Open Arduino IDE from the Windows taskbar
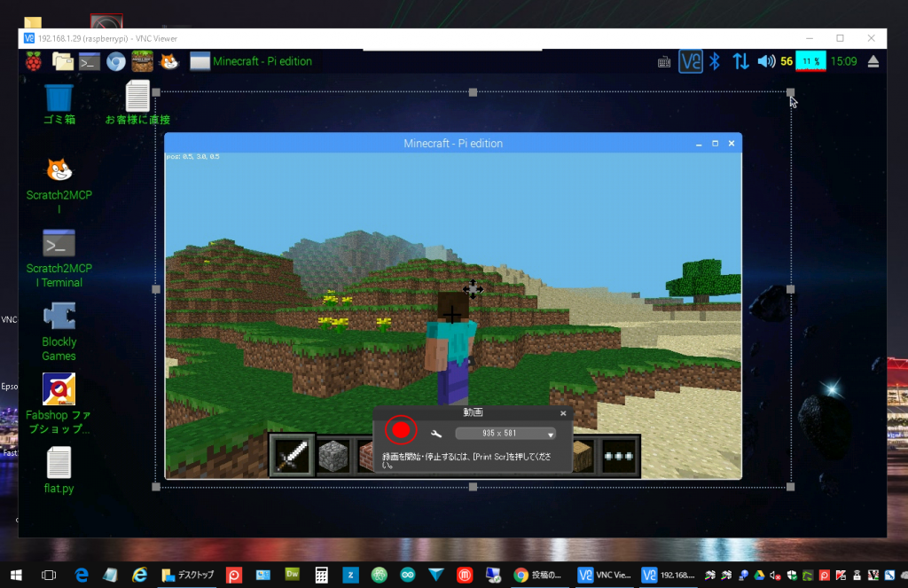Image resolution: width=908 pixels, height=588 pixels. coord(408,575)
